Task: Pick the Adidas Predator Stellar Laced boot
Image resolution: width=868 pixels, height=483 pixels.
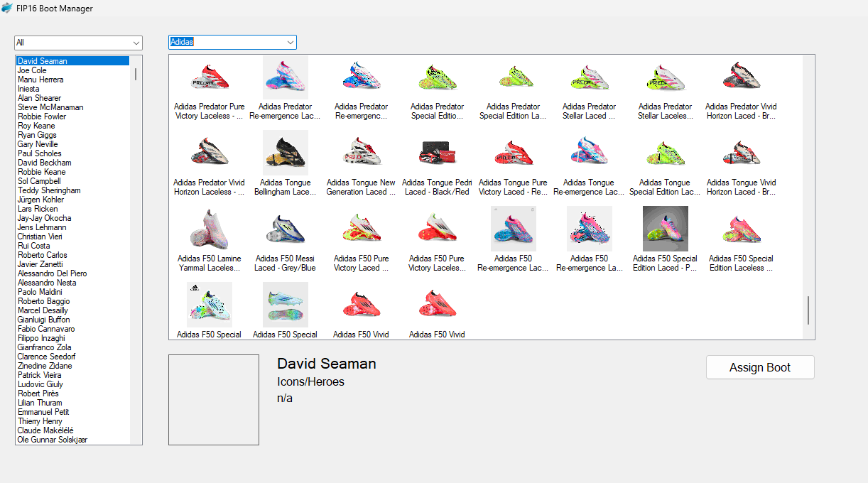Action: [589, 89]
